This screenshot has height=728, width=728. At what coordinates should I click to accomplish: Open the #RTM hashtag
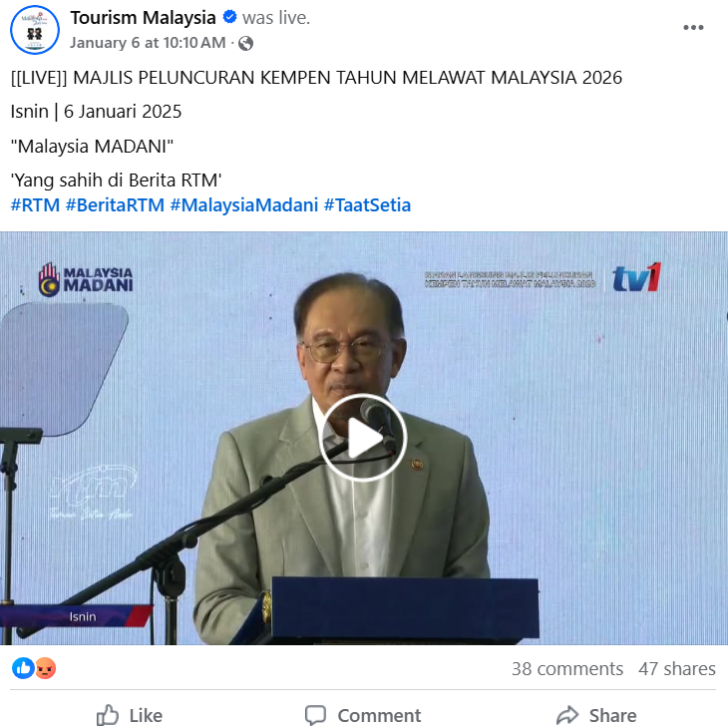35,205
